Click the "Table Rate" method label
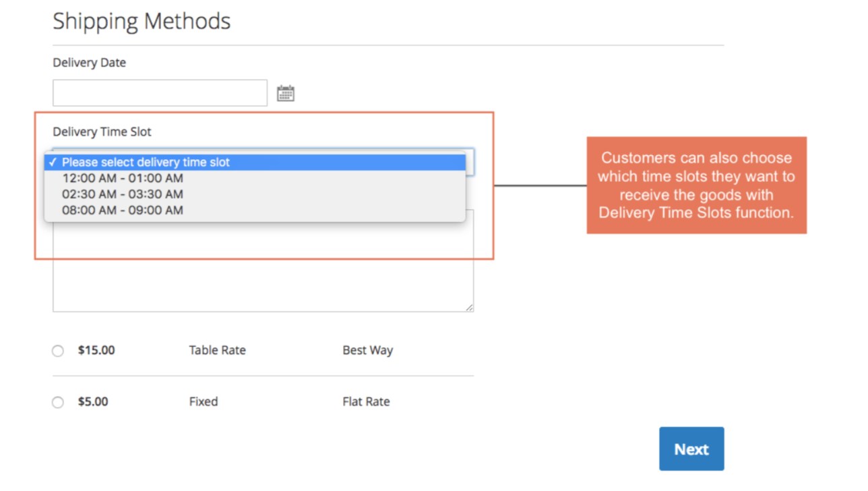868x491 pixels. pos(217,351)
